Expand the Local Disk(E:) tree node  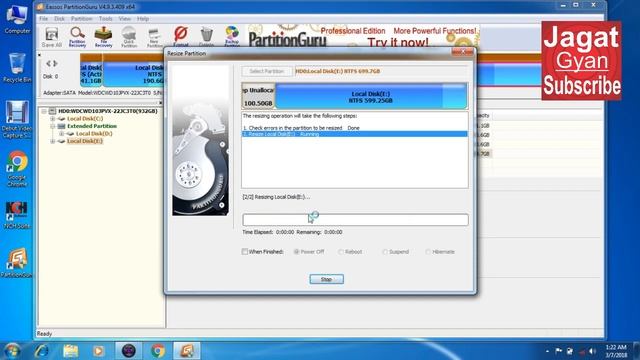click(52, 141)
